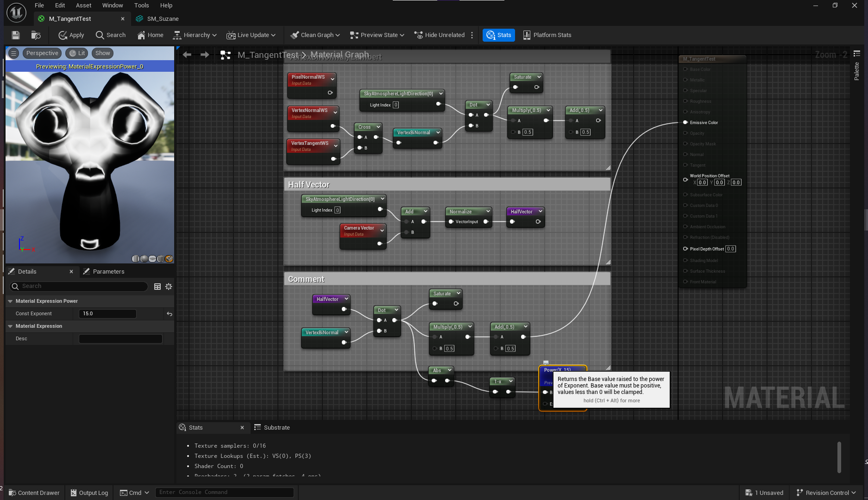Select the Emissive Color input pin

[686, 123]
